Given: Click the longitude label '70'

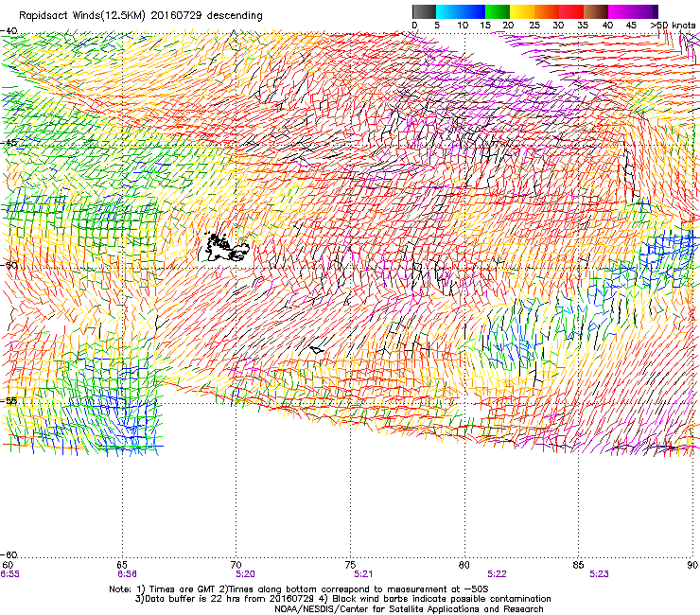Looking at the screenshot, I should pos(236,565).
